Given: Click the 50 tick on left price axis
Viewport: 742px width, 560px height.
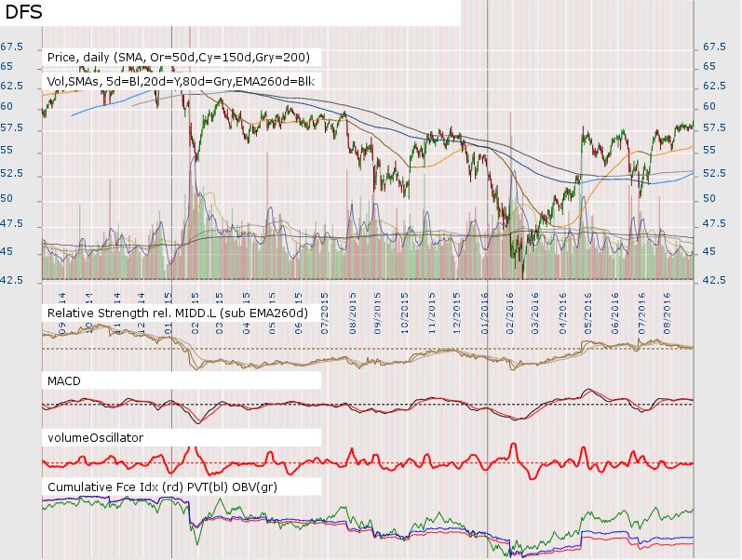Looking at the screenshot, I should click(7, 199).
